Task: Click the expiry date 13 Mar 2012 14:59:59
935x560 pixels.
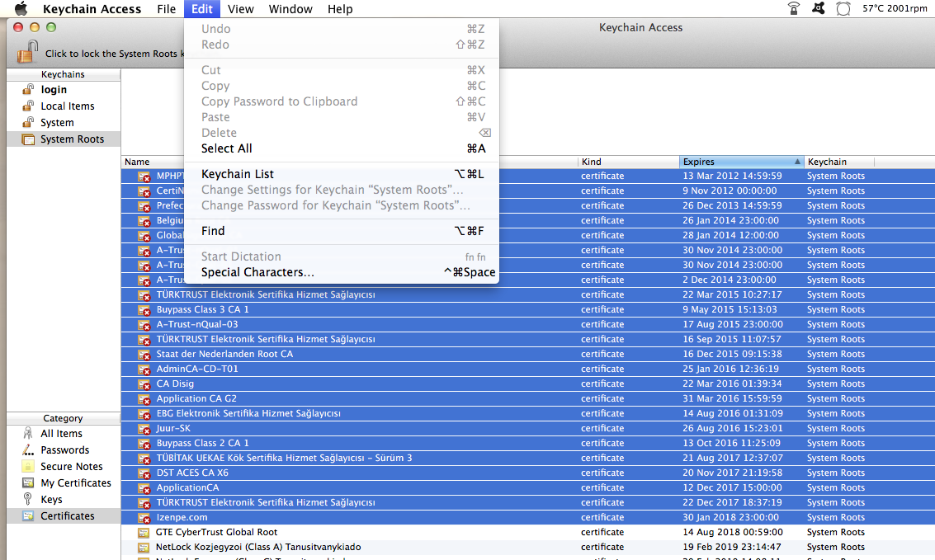Action: [732, 176]
